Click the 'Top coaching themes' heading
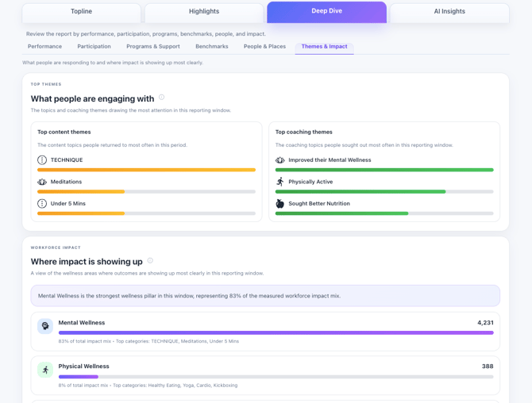 (x=303, y=132)
